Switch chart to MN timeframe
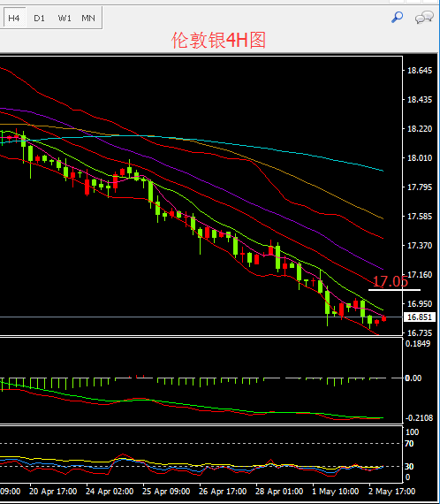Image resolution: width=440 pixels, height=504 pixels. pyautogui.click(x=88, y=18)
